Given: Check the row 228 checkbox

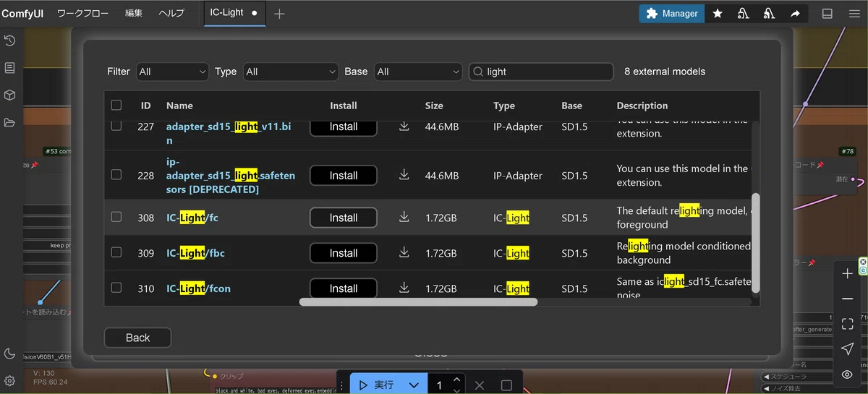Looking at the screenshot, I should tap(116, 175).
